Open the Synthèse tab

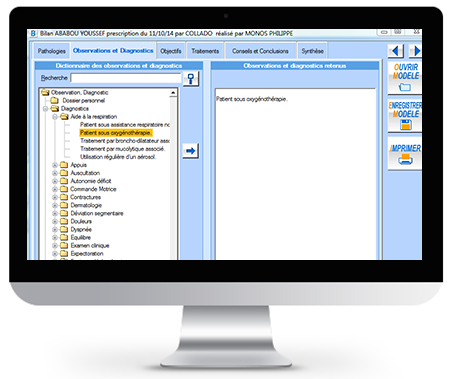(312, 51)
